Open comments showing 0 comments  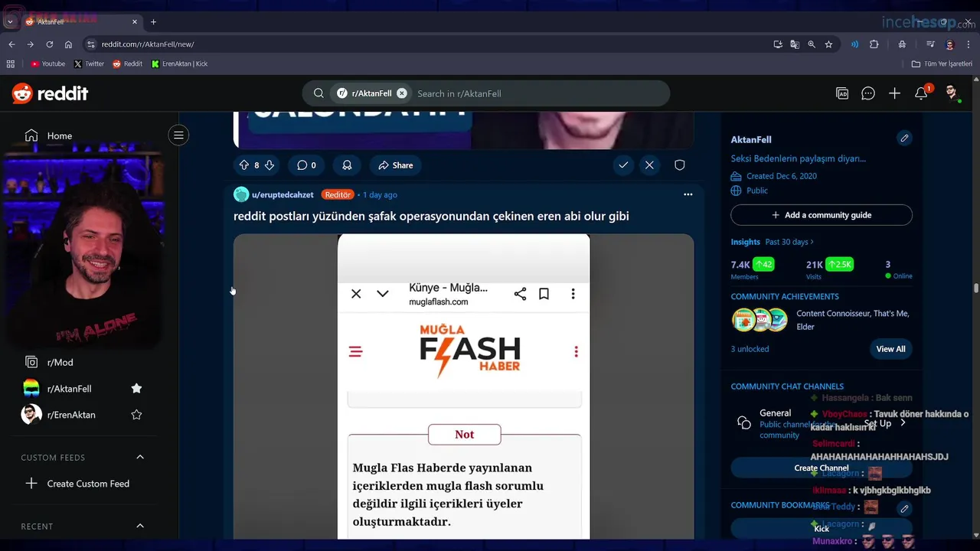point(306,165)
